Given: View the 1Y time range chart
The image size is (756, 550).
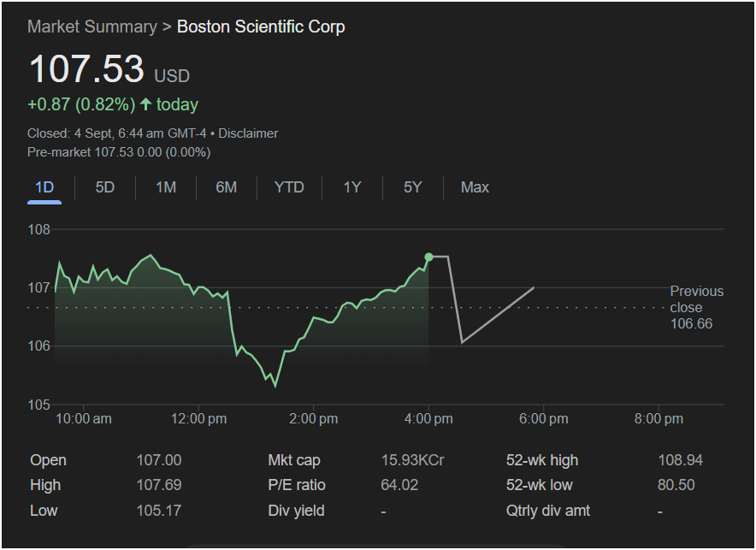Looking at the screenshot, I should tap(352, 187).
